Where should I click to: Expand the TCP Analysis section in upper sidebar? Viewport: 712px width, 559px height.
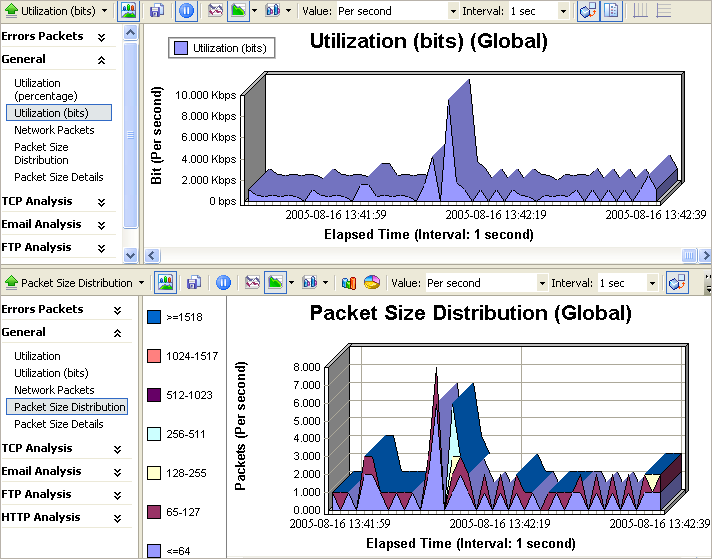click(x=100, y=201)
